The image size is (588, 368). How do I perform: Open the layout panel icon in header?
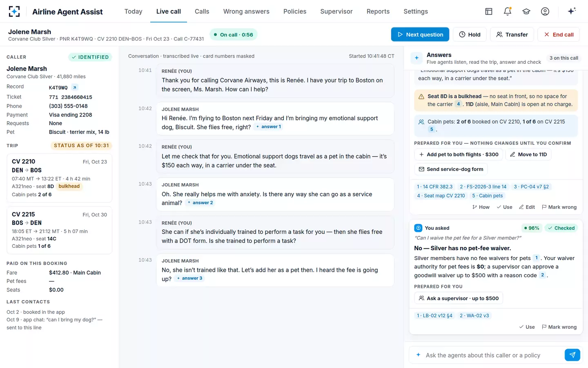[489, 11]
